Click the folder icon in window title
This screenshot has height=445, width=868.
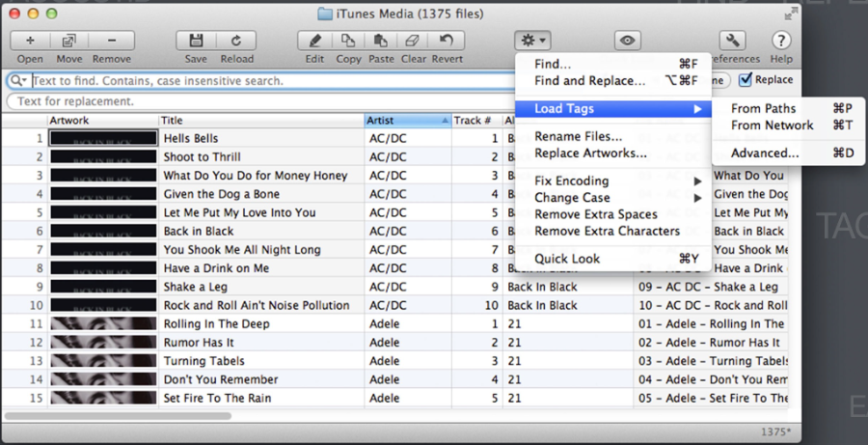(325, 14)
